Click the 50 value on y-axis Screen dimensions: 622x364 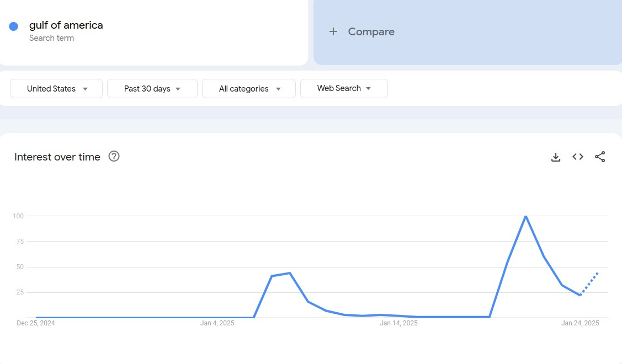click(20, 267)
